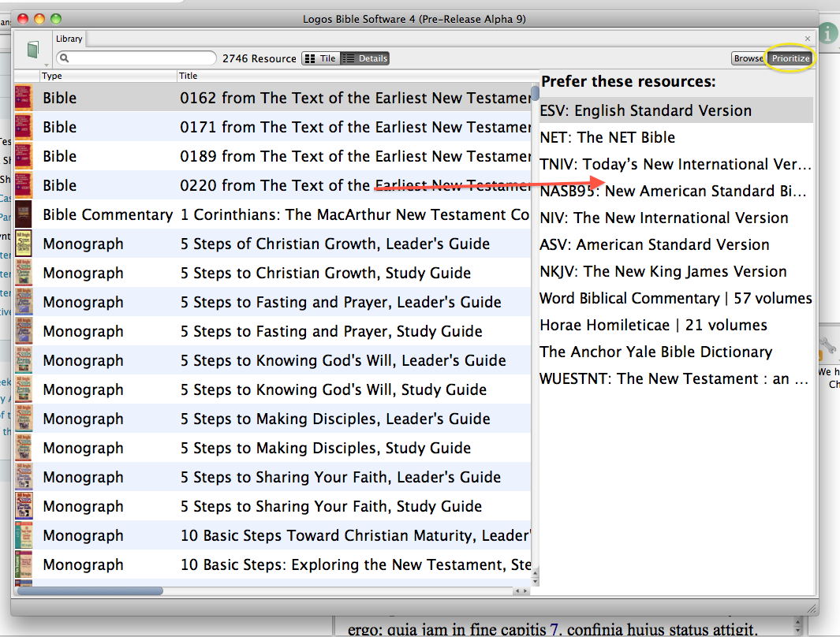Click cover thumbnail of 5 Steps to Making Disciples, Leader's Guide
840x637 pixels.
[x=24, y=419]
